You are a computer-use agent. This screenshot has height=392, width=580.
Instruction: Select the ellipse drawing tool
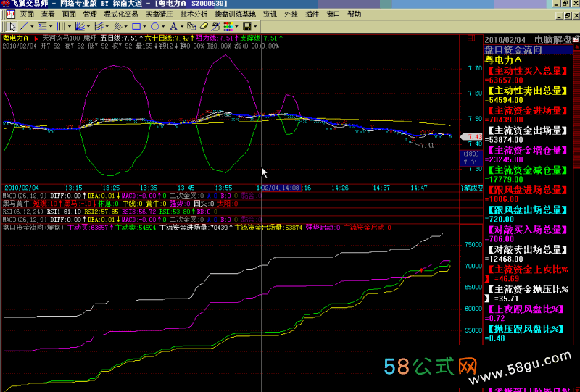(x=155, y=27)
